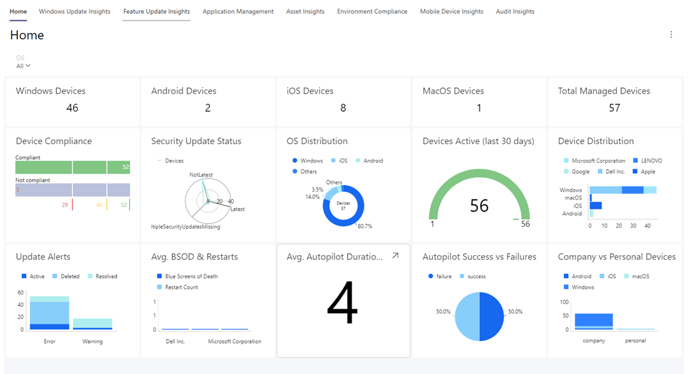This screenshot has height=374, width=688.
Task: Toggle the success legend entry in Autopilot chart
Action: (x=473, y=276)
